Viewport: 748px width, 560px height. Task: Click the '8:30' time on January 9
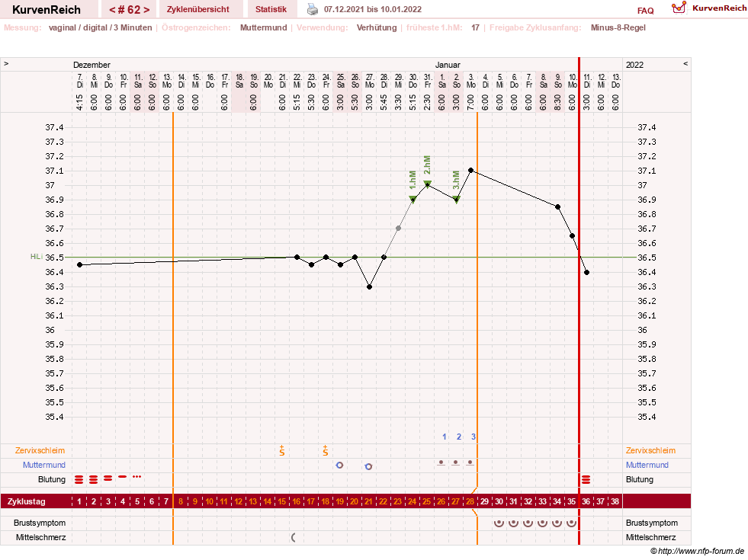(x=557, y=102)
